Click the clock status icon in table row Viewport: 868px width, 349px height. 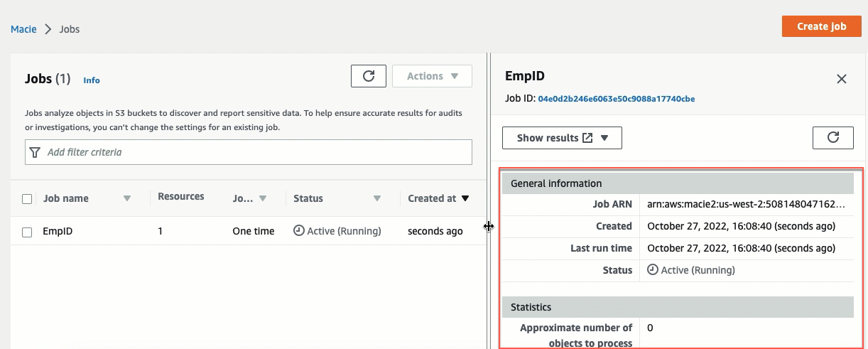click(299, 231)
